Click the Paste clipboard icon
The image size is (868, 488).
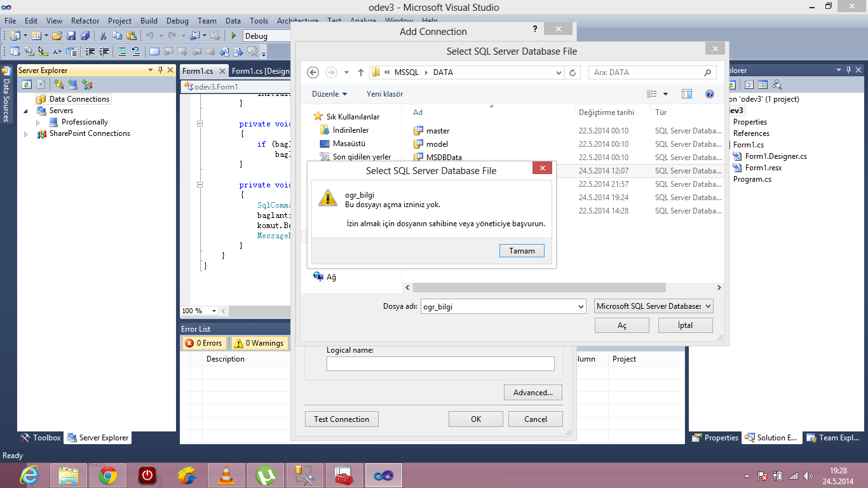coord(131,36)
